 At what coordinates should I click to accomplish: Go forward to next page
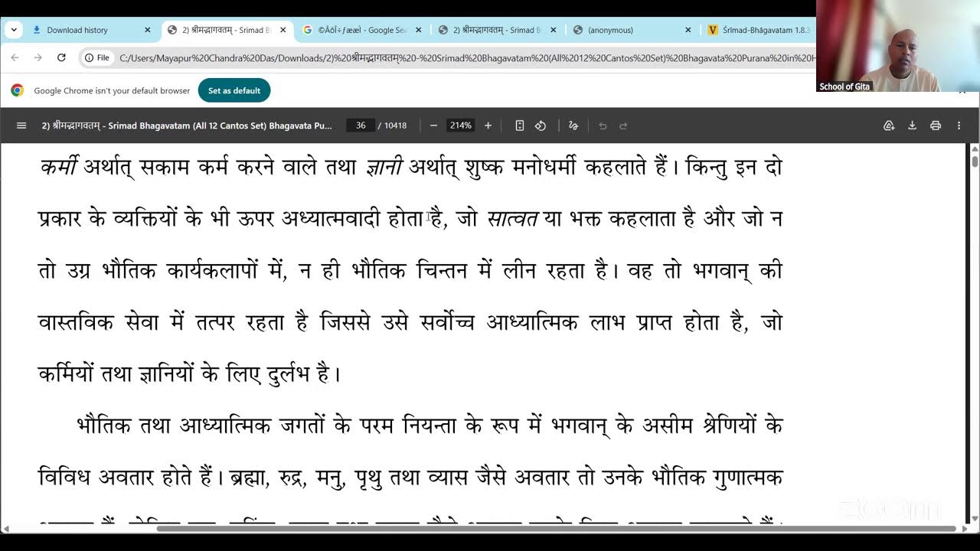(x=38, y=57)
